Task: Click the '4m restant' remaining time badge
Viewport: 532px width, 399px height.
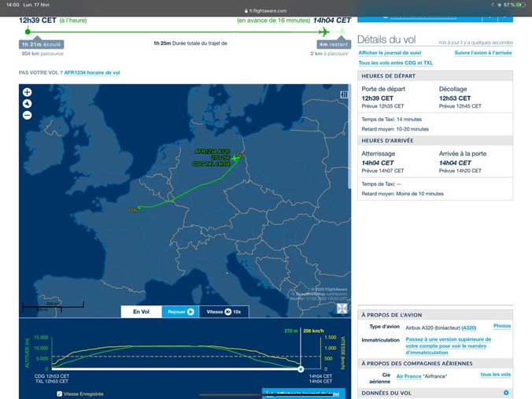Action: coord(334,44)
